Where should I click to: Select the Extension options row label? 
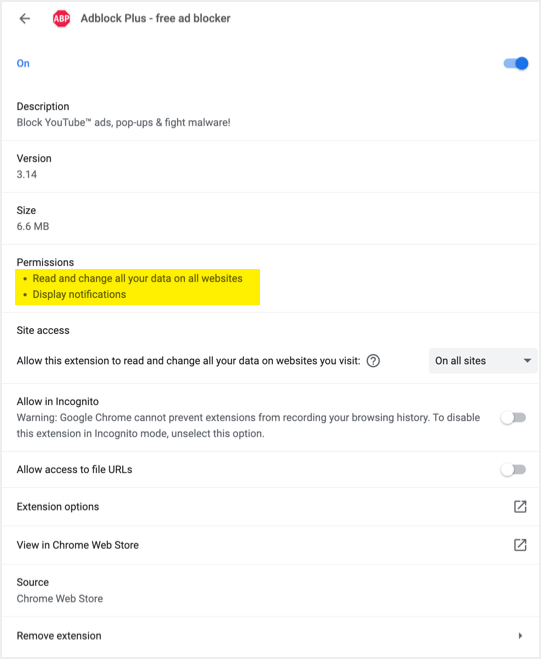point(58,506)
